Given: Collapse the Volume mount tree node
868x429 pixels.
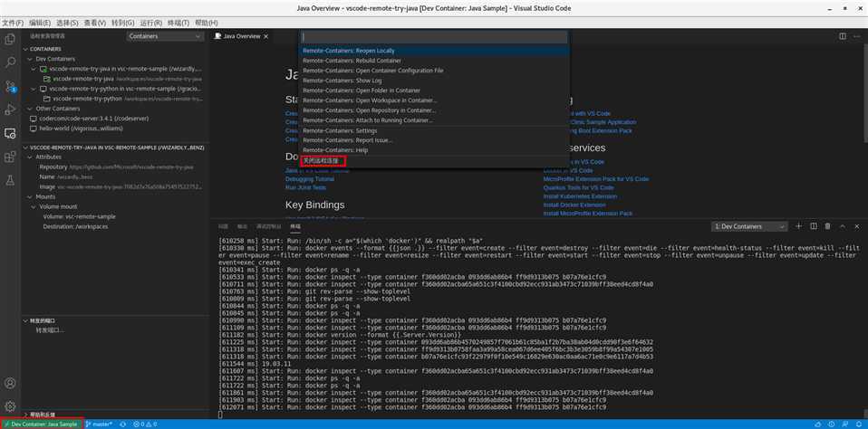Looking at the screenshot, I should [115, 206].
